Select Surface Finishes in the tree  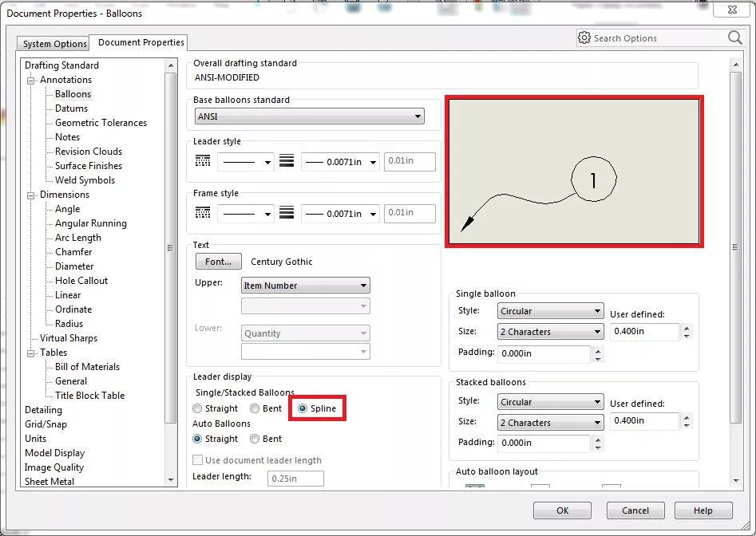coord(89,166)
